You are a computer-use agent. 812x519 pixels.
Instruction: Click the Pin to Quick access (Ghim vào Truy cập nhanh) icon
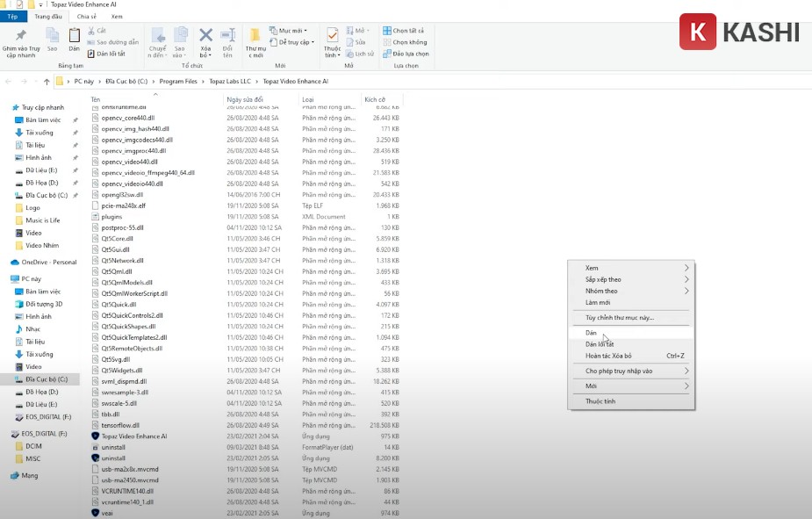tap(20, 36)
